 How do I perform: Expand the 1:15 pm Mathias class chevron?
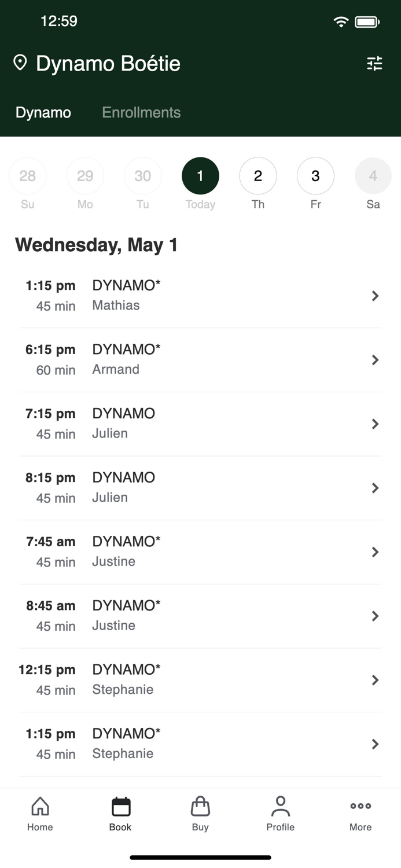(375, 296)
